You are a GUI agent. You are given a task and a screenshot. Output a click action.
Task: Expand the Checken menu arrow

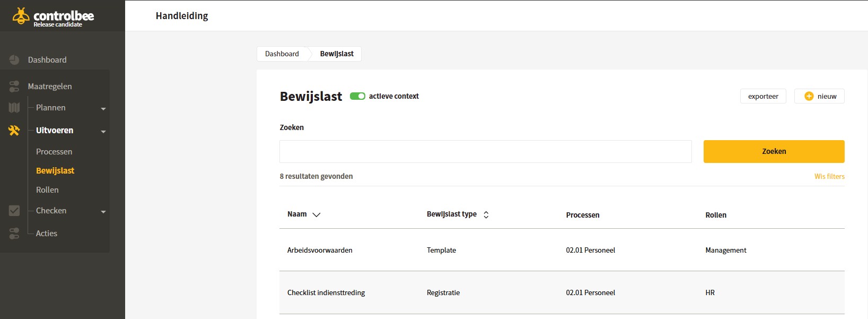tap(103, 212)
